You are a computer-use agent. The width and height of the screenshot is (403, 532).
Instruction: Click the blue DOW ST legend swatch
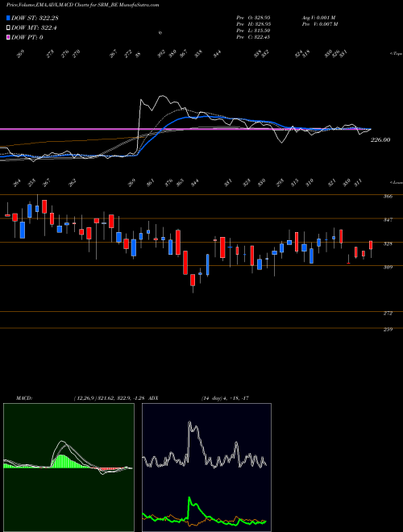tap(9, 18)
